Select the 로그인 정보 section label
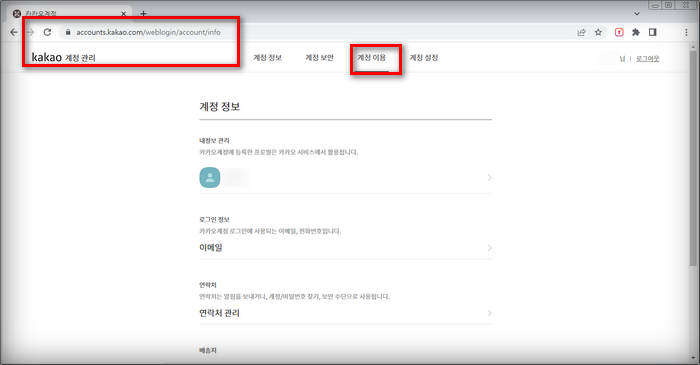Screen dimensions: 700x365 214,220
